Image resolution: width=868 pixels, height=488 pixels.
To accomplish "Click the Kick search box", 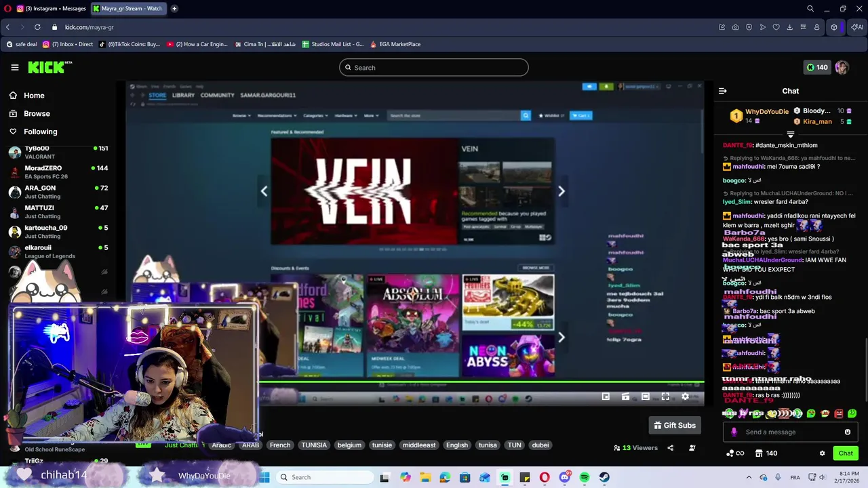I will click(434, 67).
